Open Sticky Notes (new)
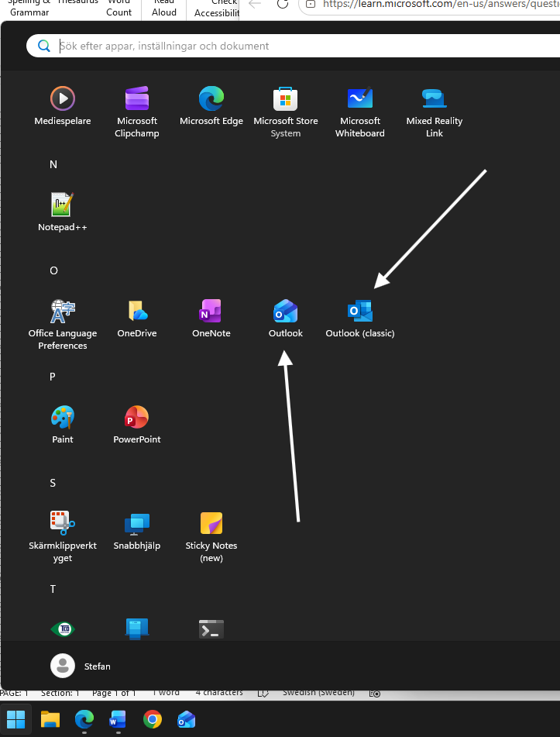 (x=211, y=537)
